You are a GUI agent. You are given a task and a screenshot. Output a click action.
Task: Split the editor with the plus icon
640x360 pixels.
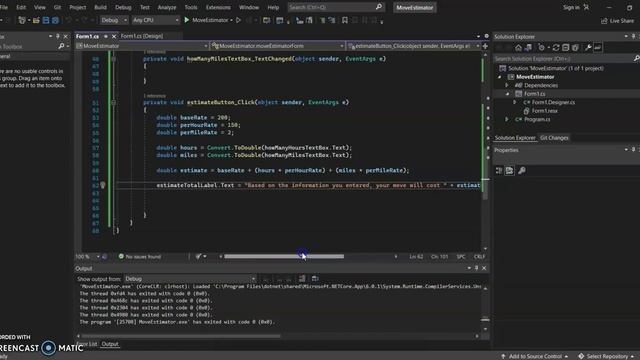pyautogui.click(x=485, y=46)
